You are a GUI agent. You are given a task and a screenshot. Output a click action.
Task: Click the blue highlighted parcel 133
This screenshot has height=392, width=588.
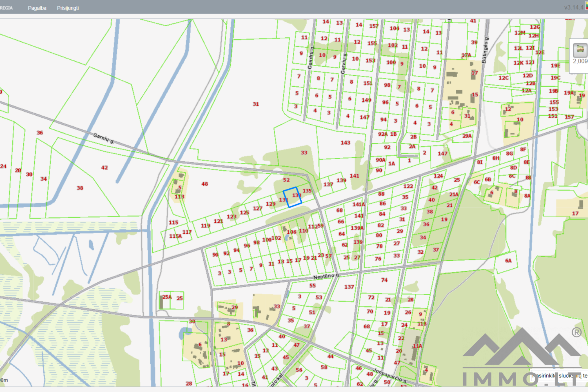click(292, 198)
